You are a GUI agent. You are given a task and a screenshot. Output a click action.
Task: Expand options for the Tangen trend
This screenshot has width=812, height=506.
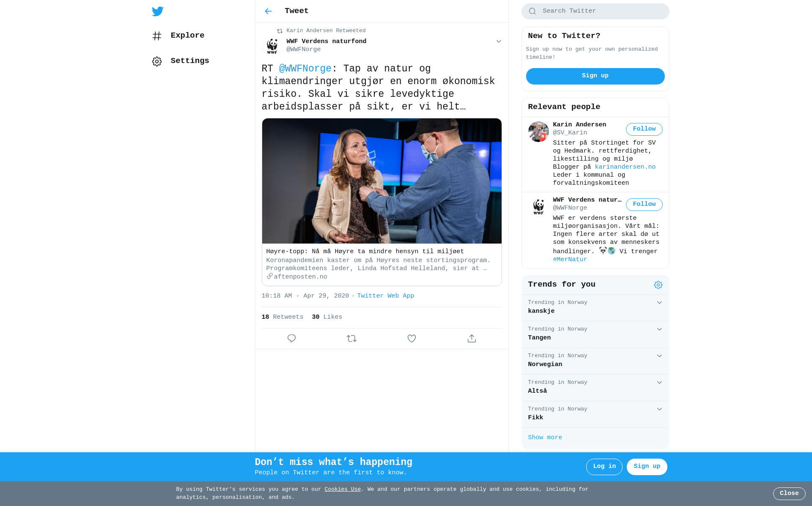pos(659,329)
